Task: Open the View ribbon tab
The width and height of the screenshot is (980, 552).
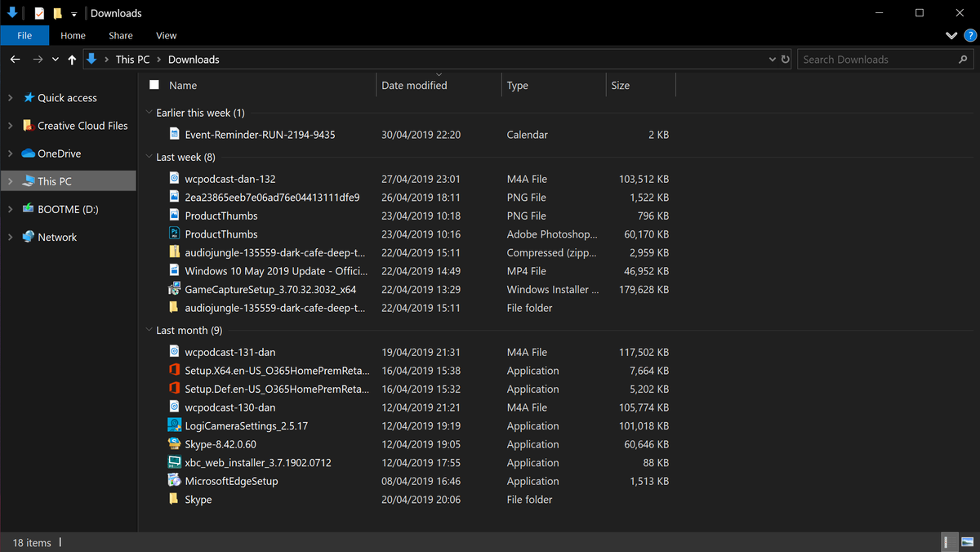Action: 166,36
